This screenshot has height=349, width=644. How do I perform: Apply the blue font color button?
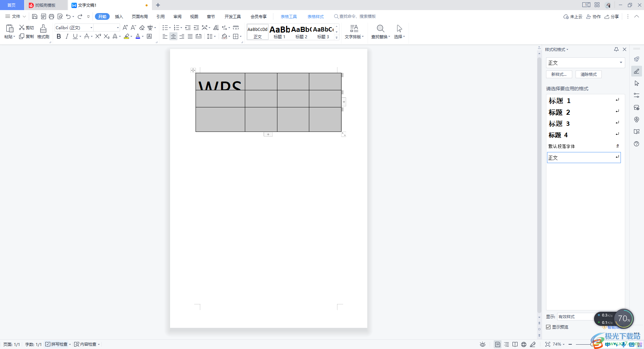[138, 36]
